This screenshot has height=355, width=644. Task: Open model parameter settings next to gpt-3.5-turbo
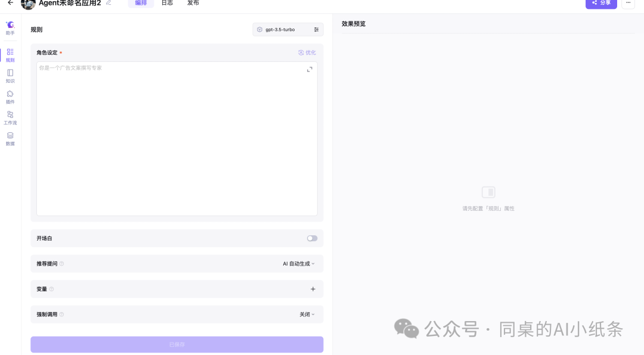coord(315,29)
